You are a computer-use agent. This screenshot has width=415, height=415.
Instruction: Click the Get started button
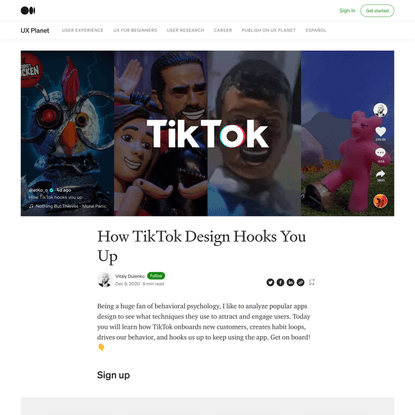377,11
